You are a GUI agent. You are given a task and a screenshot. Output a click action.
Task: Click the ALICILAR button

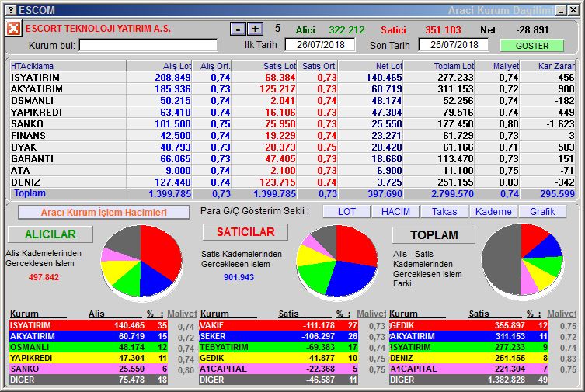click(50, 234)
